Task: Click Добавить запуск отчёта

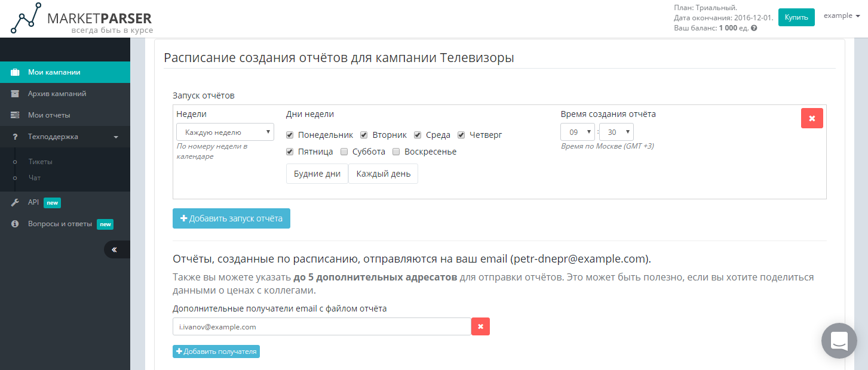Action: [231, 218]
